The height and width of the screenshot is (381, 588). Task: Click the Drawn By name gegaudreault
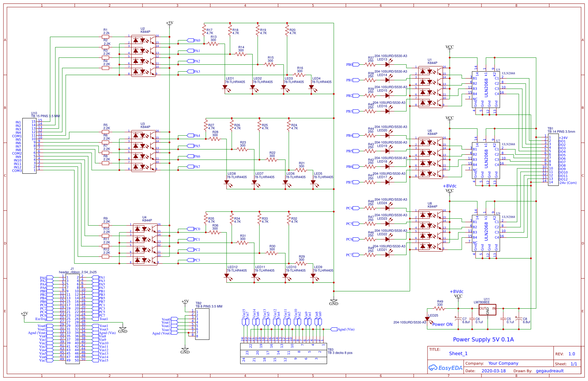pos(550,371)
